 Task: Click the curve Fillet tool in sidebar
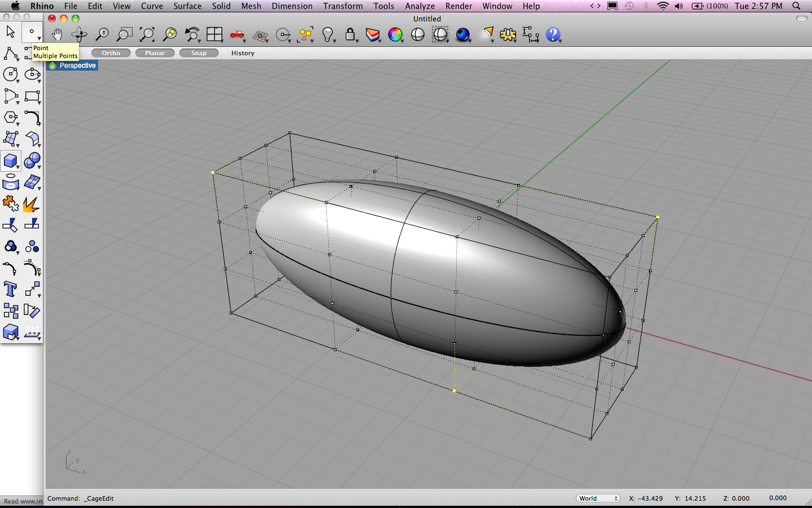pyautogui.click(x=32, y=117)
